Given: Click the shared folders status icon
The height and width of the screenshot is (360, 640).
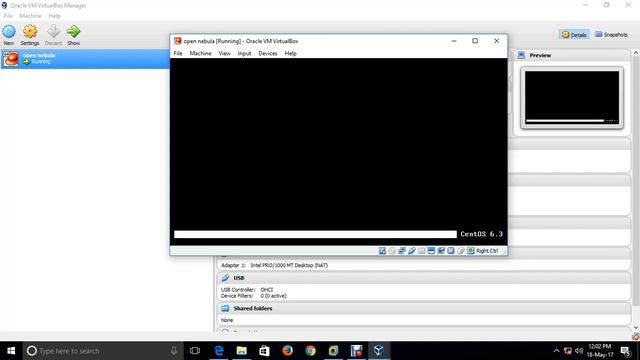Looking at the screenshot, I should pos(421,251).
